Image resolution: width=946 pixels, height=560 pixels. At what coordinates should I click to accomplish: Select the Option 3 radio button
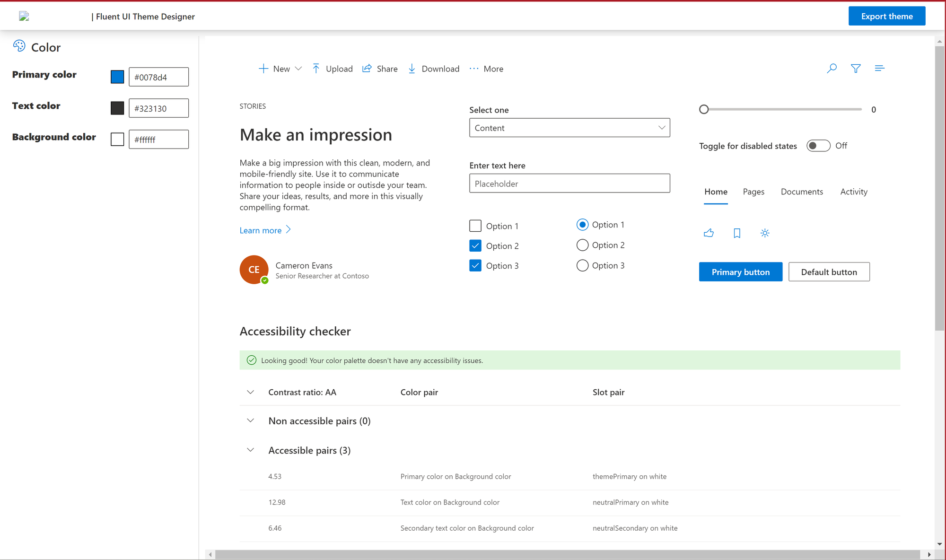(582, 265)
